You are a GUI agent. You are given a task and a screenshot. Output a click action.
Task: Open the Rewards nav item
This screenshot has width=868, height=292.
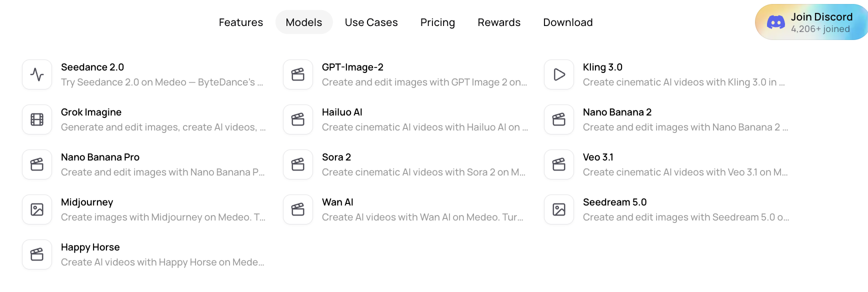499,22
